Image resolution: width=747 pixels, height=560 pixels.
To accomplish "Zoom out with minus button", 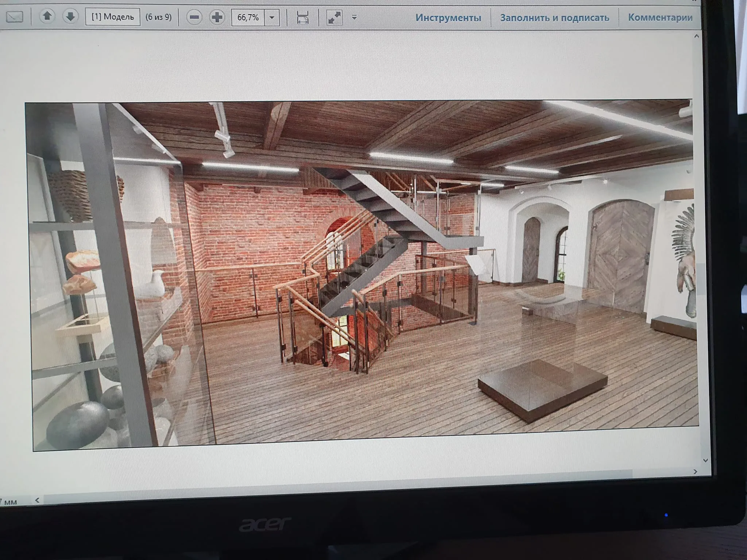I will (x=194, y=17).
